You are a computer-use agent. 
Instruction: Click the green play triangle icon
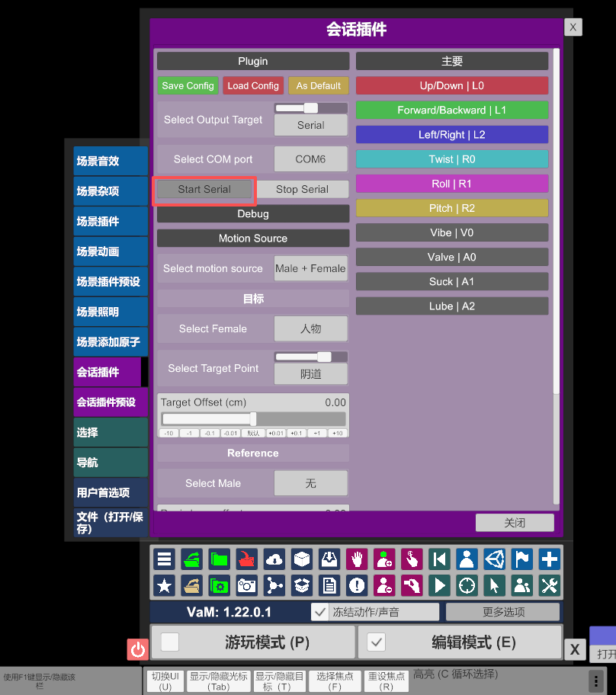pos(439,585)
